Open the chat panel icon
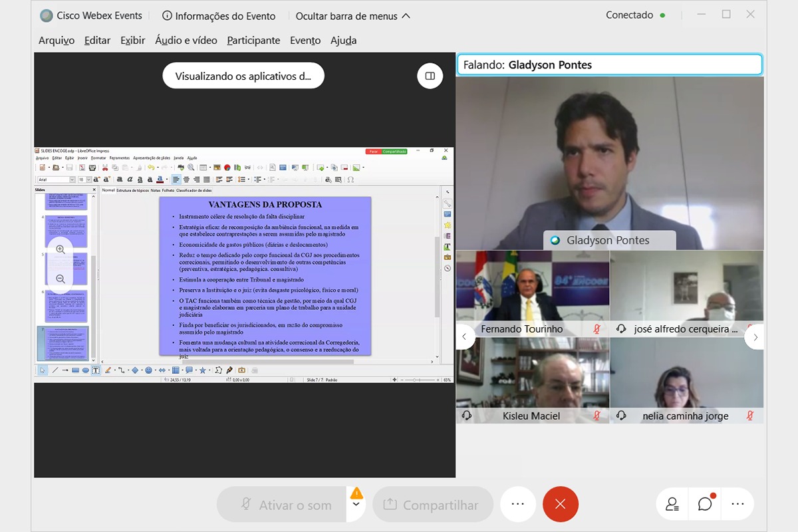Screen dimensions: 798x532 pos(705,504)
